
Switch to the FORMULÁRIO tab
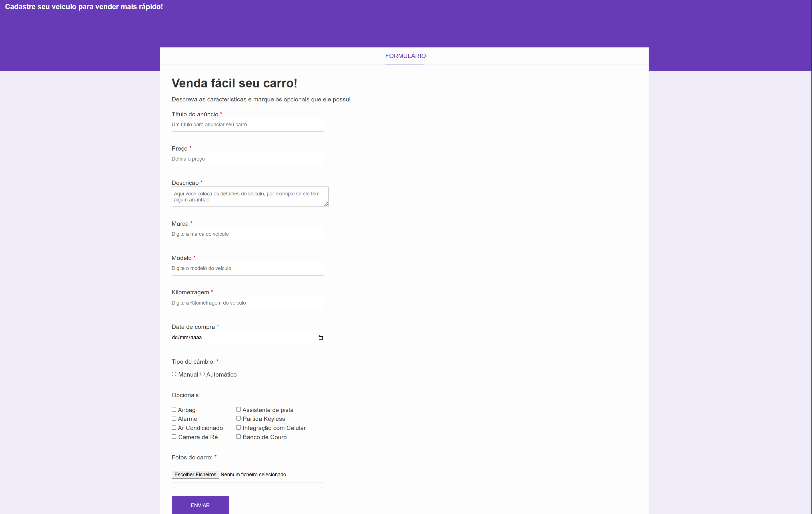coord(405,56)
